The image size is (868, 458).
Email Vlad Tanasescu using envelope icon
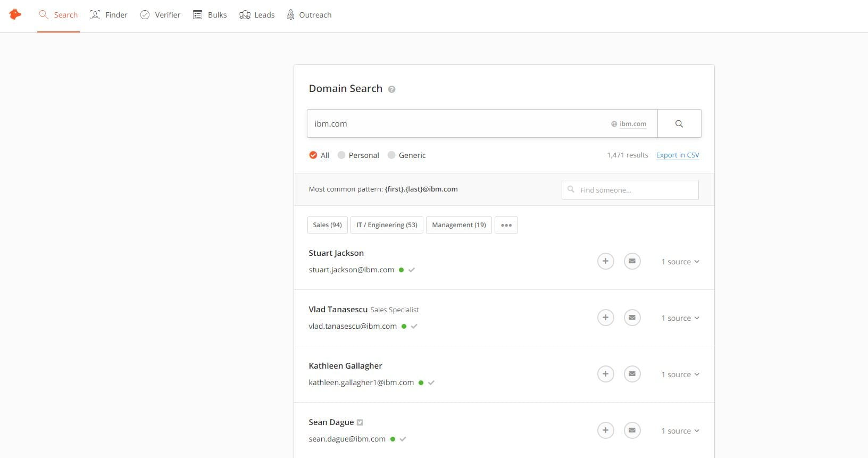tap(632, 318)
